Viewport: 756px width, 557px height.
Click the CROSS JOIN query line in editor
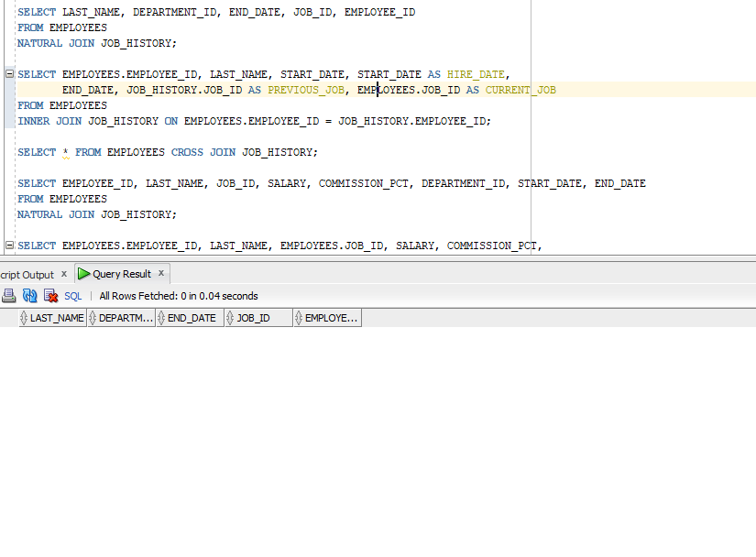click(165, 151)
